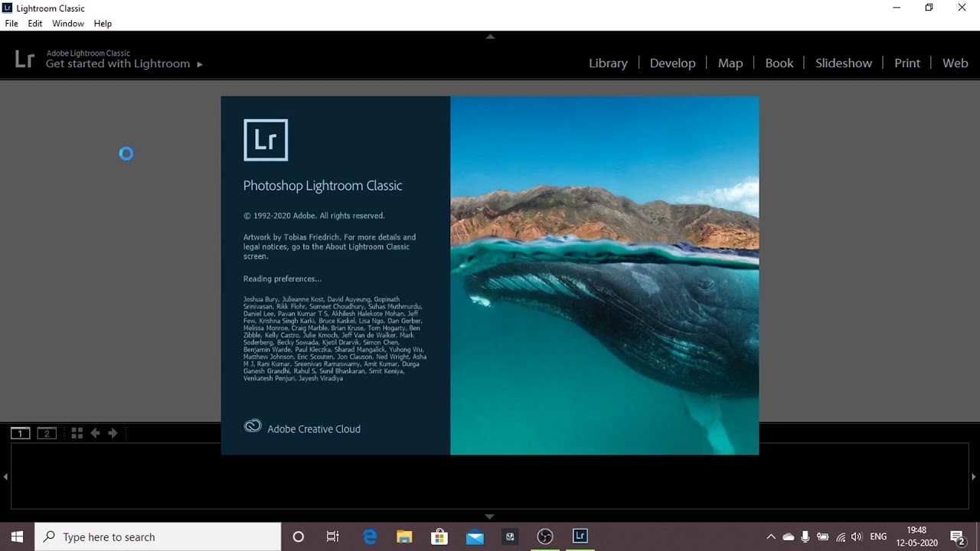This screenshot has width=980, height=551.
Task: Expand the right panel using edge arrow
Action: 974,477
